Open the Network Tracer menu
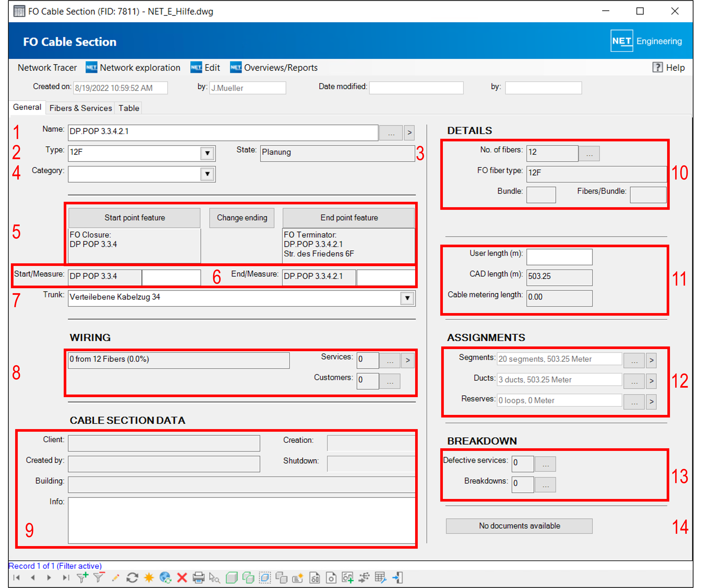The height and width of the screenshot is (588, 701). (47, 68)
